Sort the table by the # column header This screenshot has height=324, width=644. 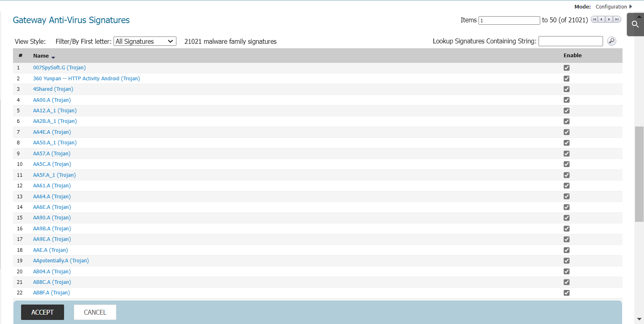[20, 56]
